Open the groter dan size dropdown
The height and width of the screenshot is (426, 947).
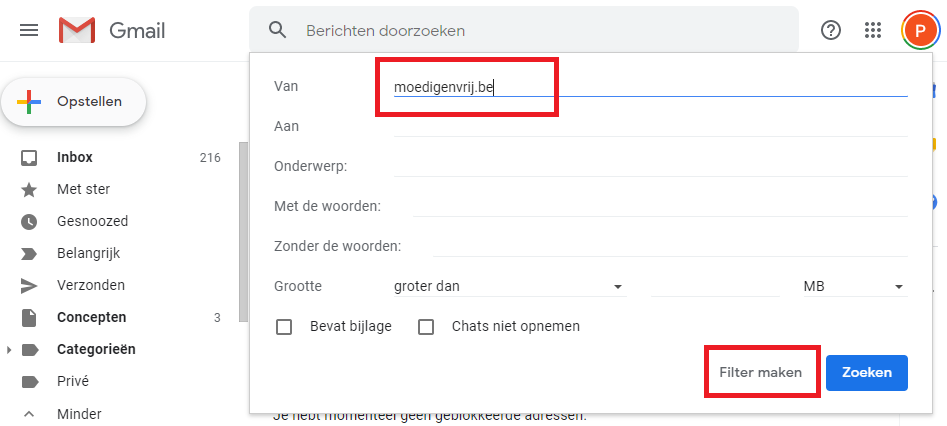tap(509, 287)
